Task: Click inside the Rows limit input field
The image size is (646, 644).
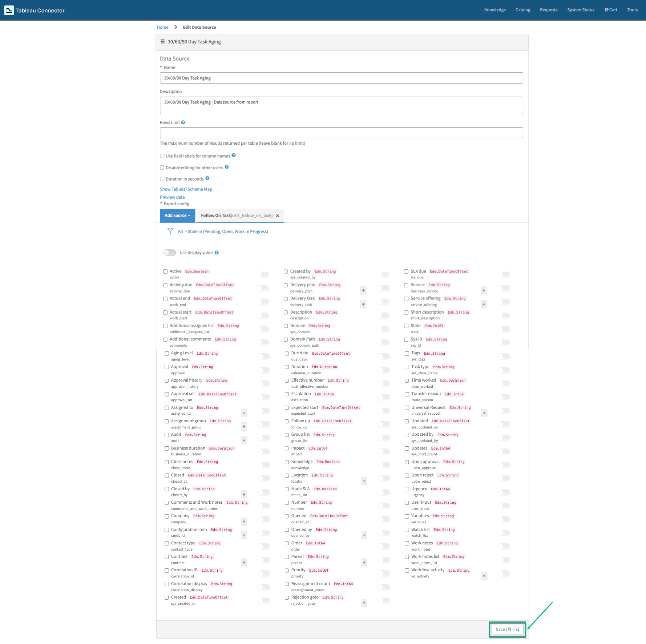Action: [341, 132]
